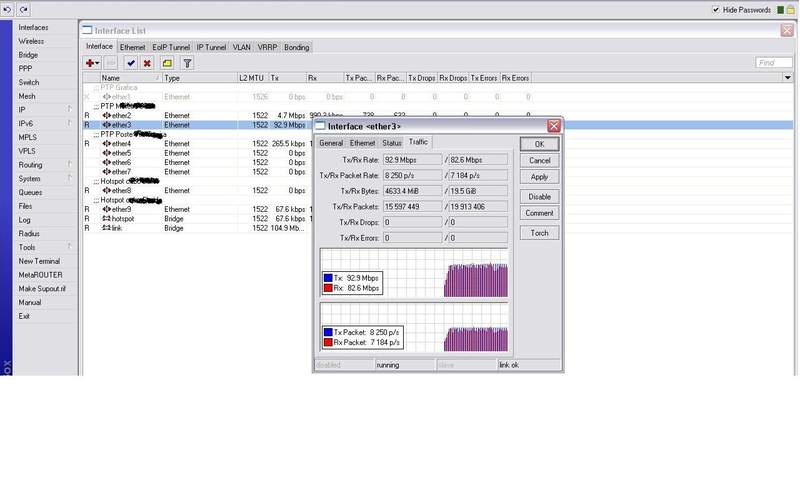
Task: Open PPP in the left menu
Action: [x=25, y=68]
